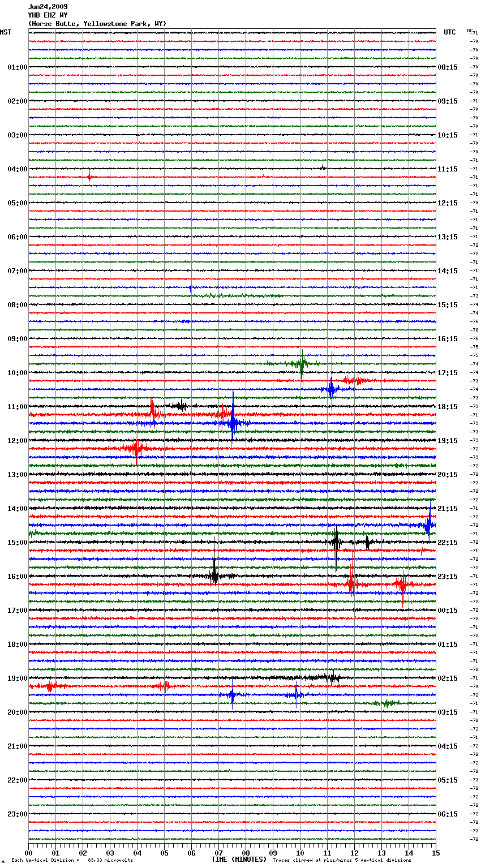The image size is (481, 868).
Task: Click the MST timezone label
Action: click(x=6, y=32)
